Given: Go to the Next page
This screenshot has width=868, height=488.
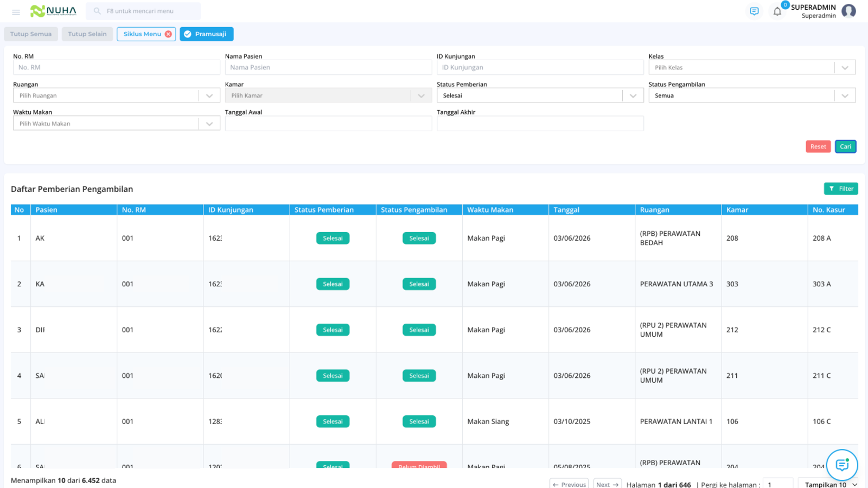Looking at the screenshot, I should click(x=608, y=484).
